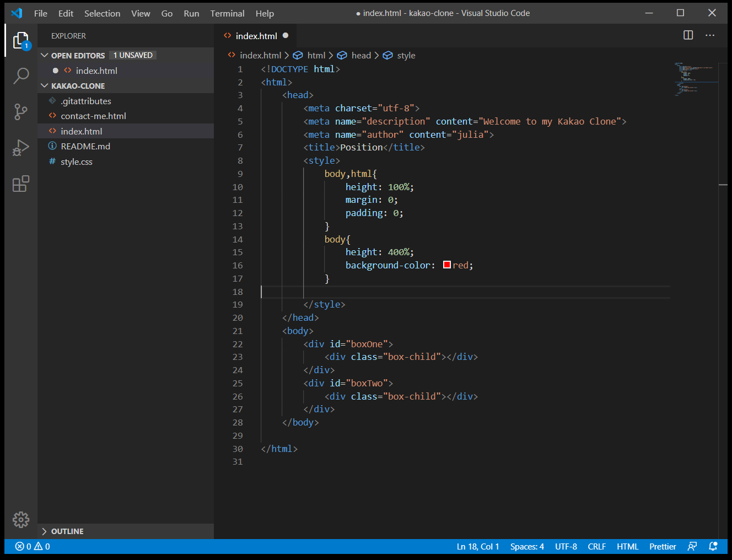Open index.html under Open Editors
732x560 pixels.
126,71
